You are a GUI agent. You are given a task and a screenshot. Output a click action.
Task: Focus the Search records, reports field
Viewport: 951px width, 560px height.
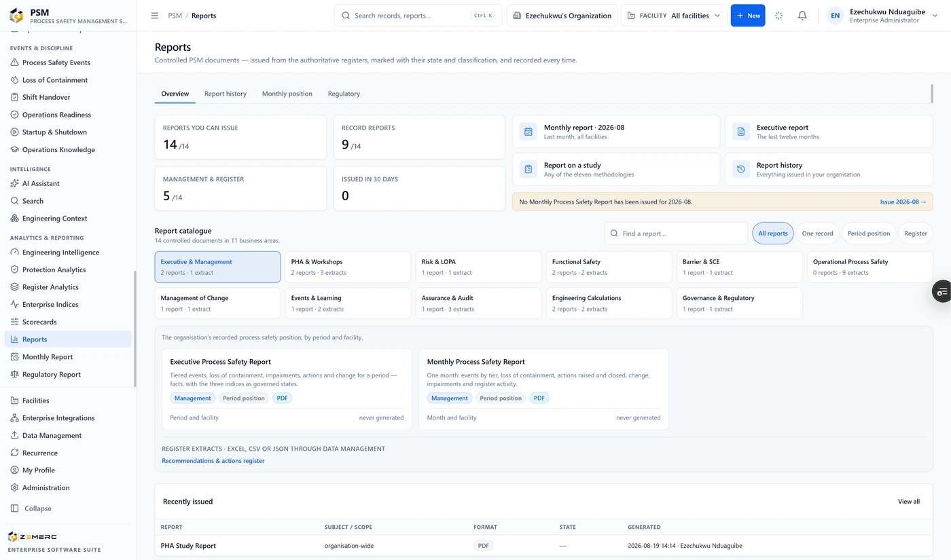pyautogui.click(x=418, y=16)
